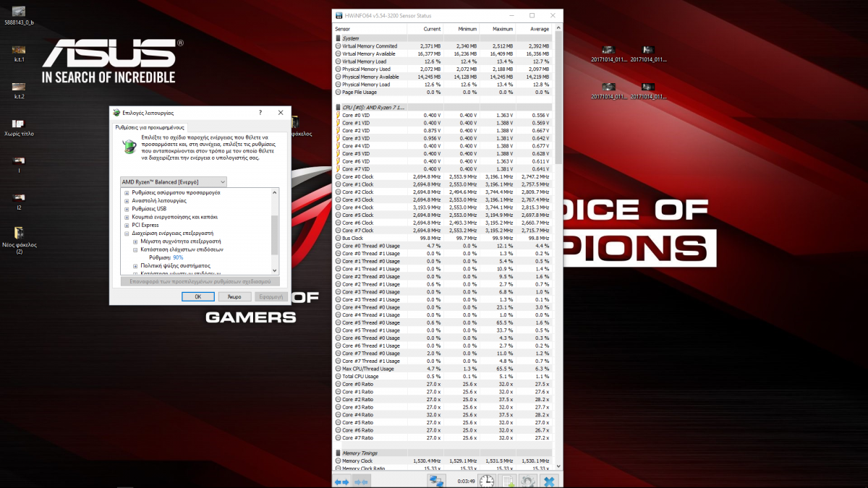The width and height of the screenshot is (868, 488).
Task: Click power settings tree scrollbar thumb
Action: (274, 235)
